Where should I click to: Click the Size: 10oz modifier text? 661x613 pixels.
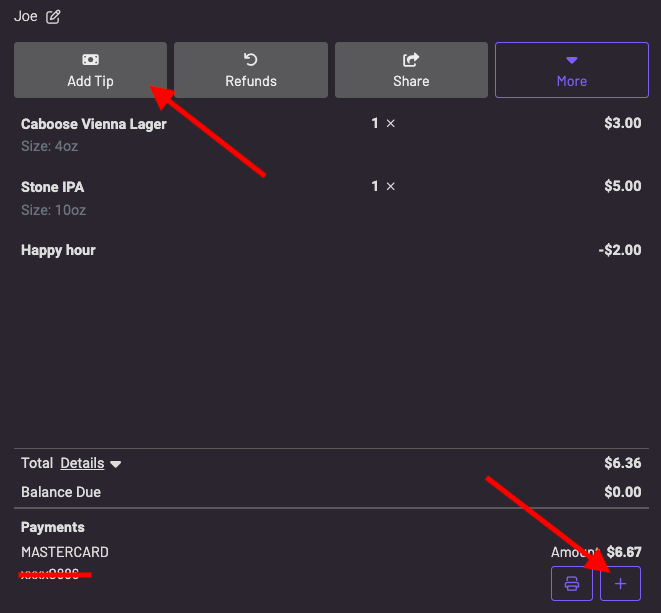pos(53,209)
